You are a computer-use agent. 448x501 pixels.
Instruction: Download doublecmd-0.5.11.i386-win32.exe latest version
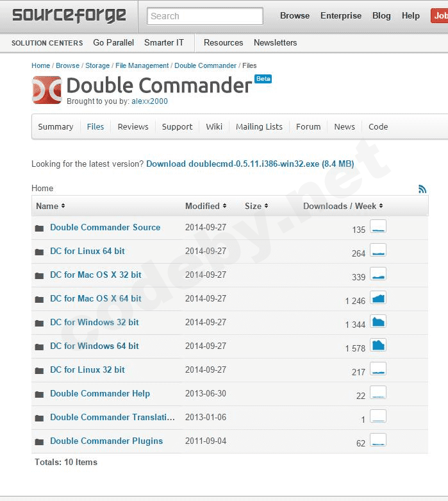pyautogui.click(x=250, y=164)
